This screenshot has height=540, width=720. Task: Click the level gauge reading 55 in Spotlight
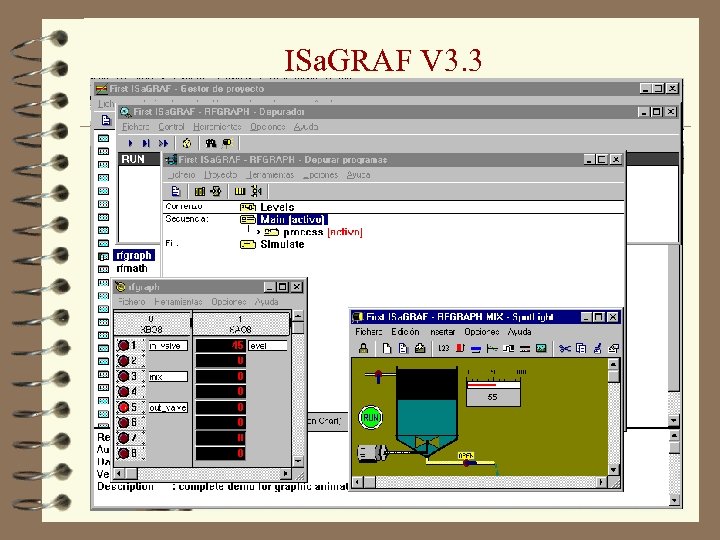493,393
